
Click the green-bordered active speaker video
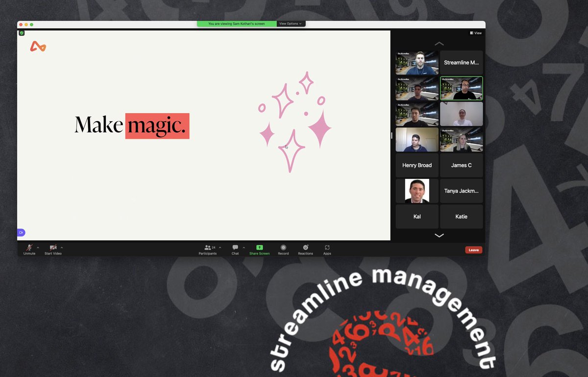pyautogui.click(x=462, y=88)
